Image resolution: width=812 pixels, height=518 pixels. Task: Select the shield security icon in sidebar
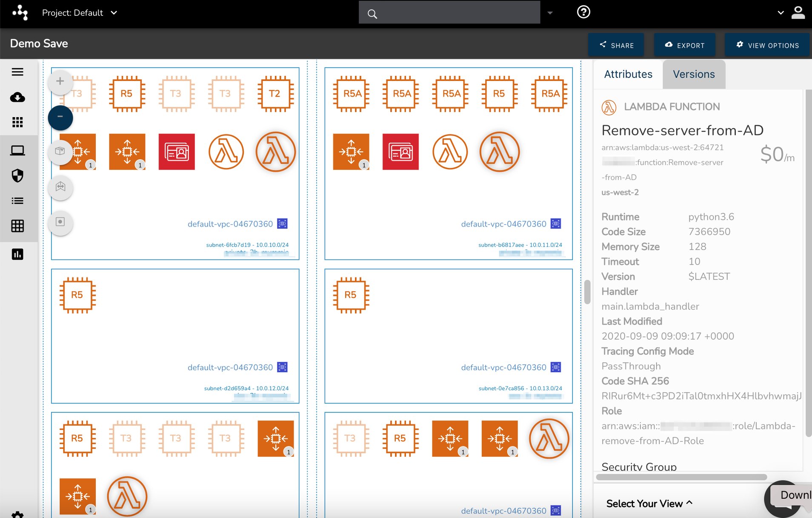pyautogui.click(x=17, y=176)
